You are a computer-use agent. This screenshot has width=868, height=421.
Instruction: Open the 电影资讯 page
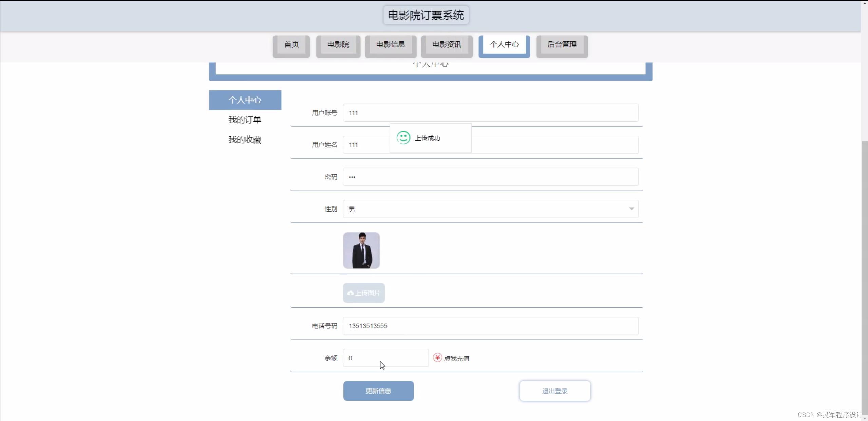(x=447, y=44)
